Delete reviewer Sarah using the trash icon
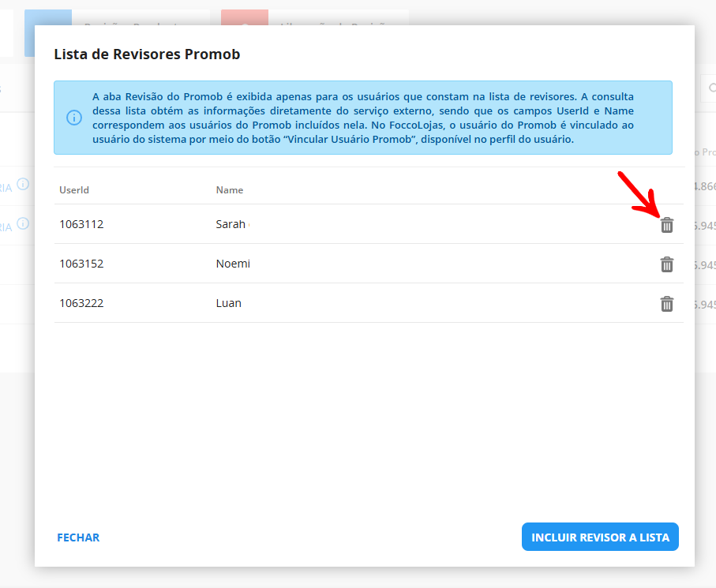This screenshot has height=588, width=716. coord(666,225)
